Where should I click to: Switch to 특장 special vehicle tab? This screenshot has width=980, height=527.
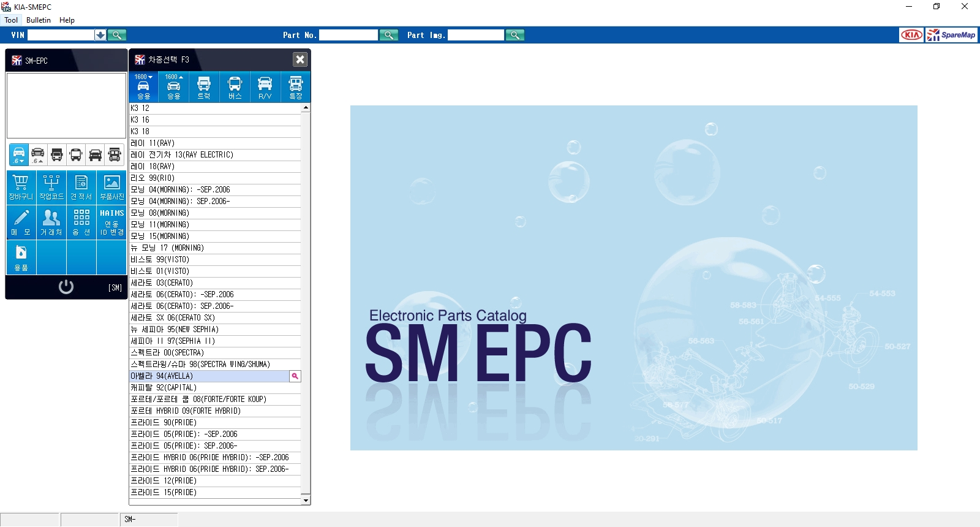click(x=296, y=87)
